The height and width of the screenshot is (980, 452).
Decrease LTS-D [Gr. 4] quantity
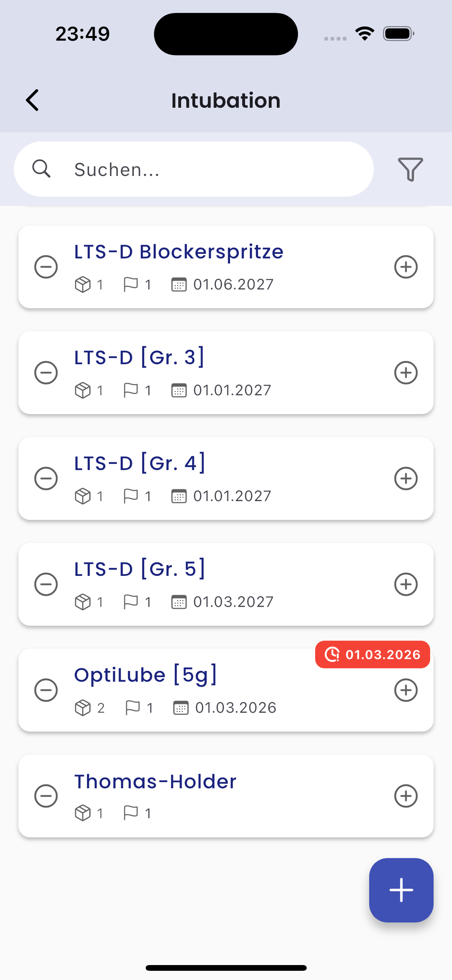46,478
